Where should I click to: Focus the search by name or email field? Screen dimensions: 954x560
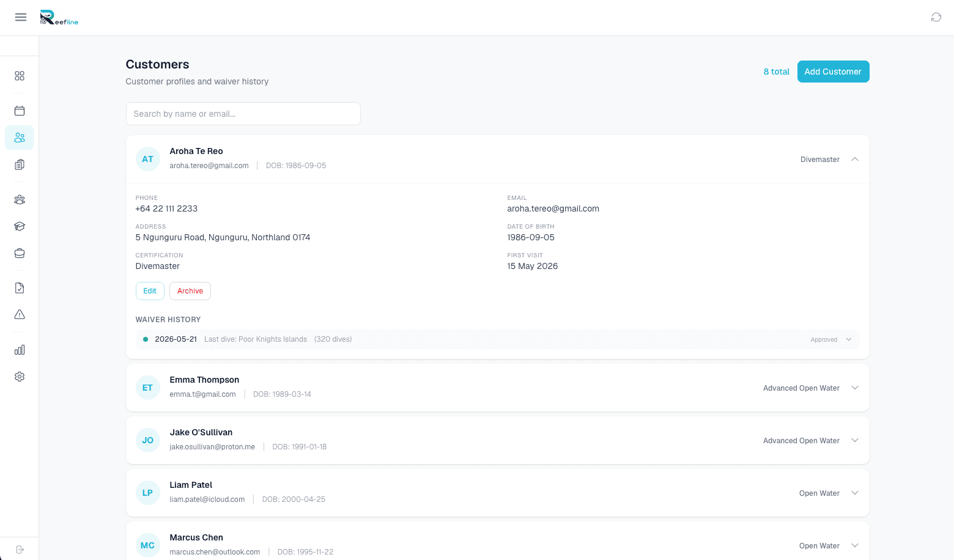click(243, 114)
